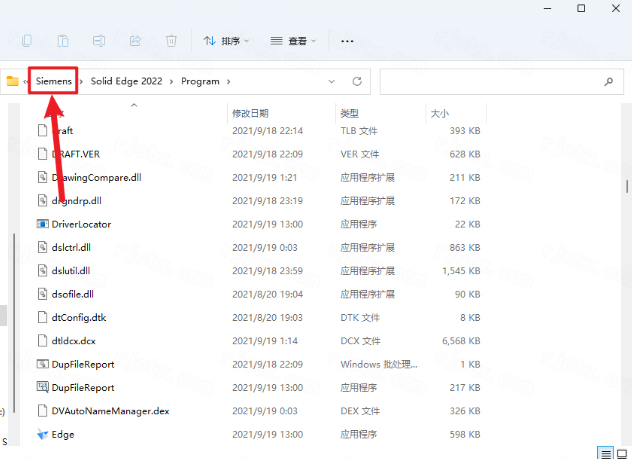Expand the address bar history dropdown arrow
632x459 pixels.
pyautogui.click(x=332, y=81)
